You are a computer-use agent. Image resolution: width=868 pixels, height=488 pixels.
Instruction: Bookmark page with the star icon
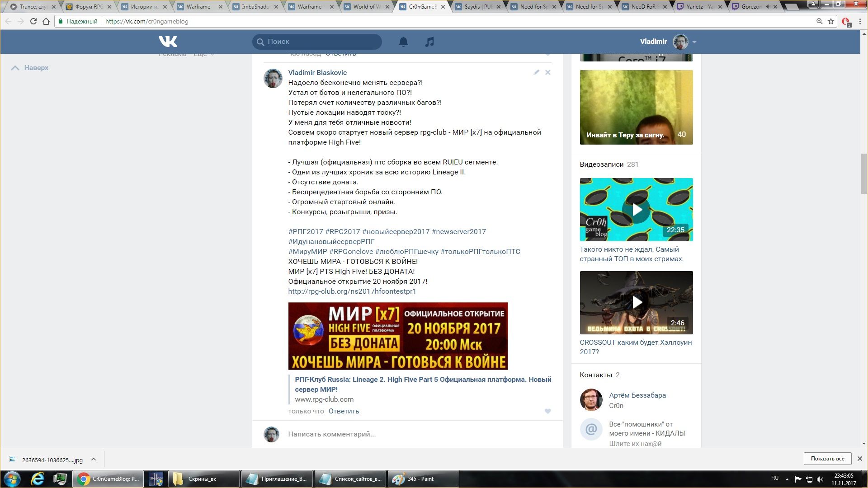click(831, 21)
